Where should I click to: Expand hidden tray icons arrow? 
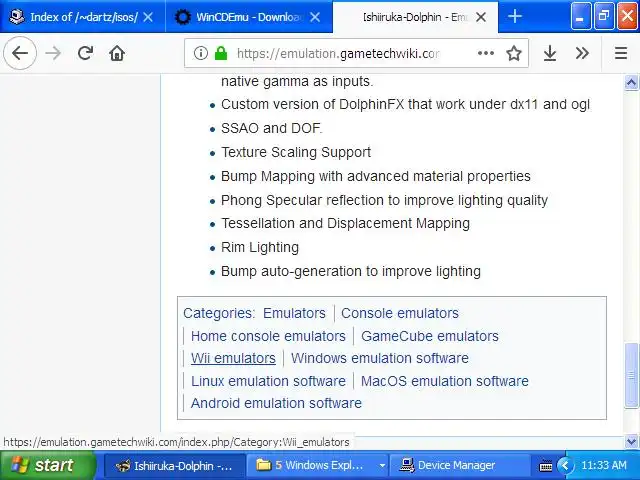[x=565, y=465]
